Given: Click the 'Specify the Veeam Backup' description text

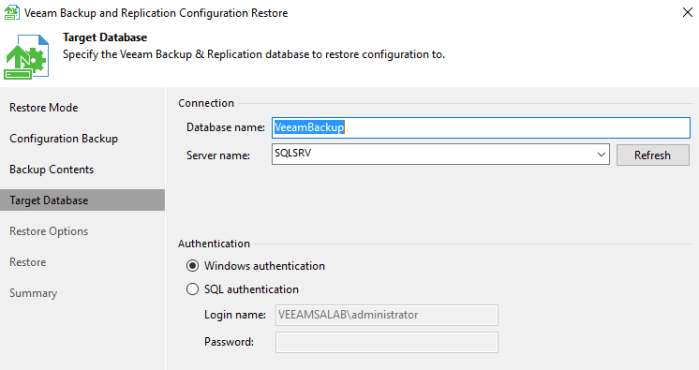Looking at the screenshot, I should [254, 54].
